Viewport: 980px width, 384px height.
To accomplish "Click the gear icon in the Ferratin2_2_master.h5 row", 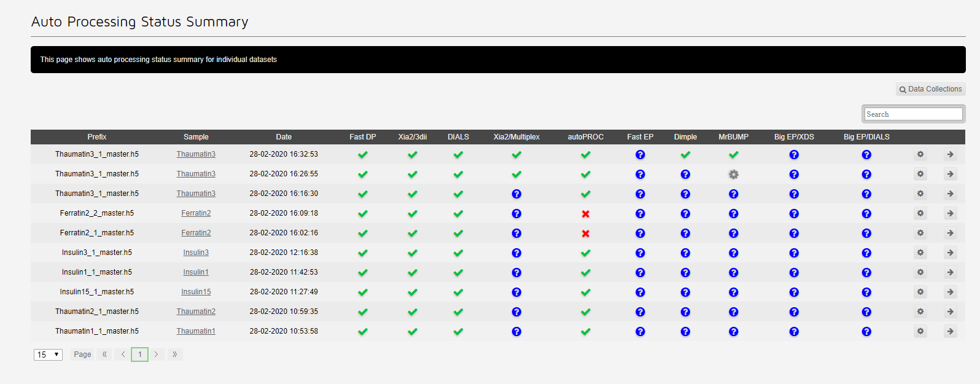I will [x=920, y=213].
